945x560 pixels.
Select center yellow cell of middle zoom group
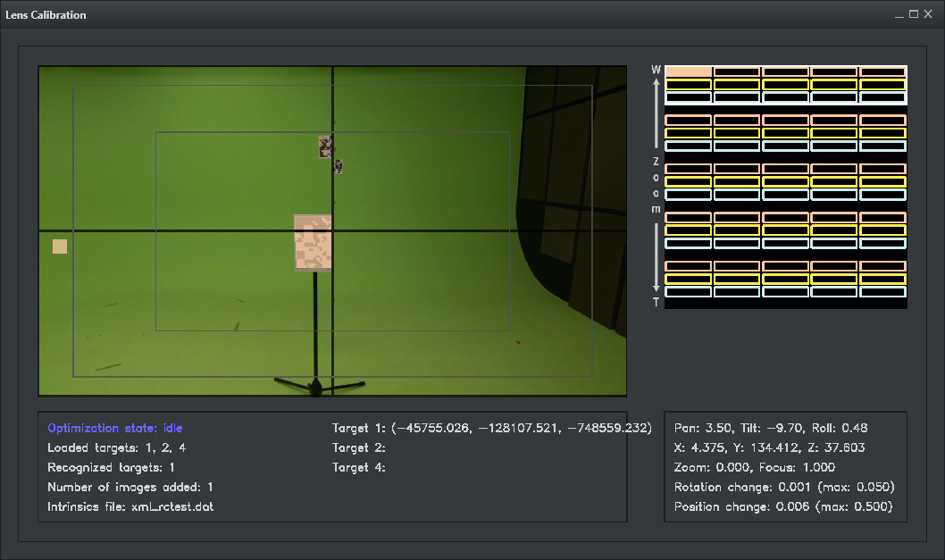pos(786,181)
